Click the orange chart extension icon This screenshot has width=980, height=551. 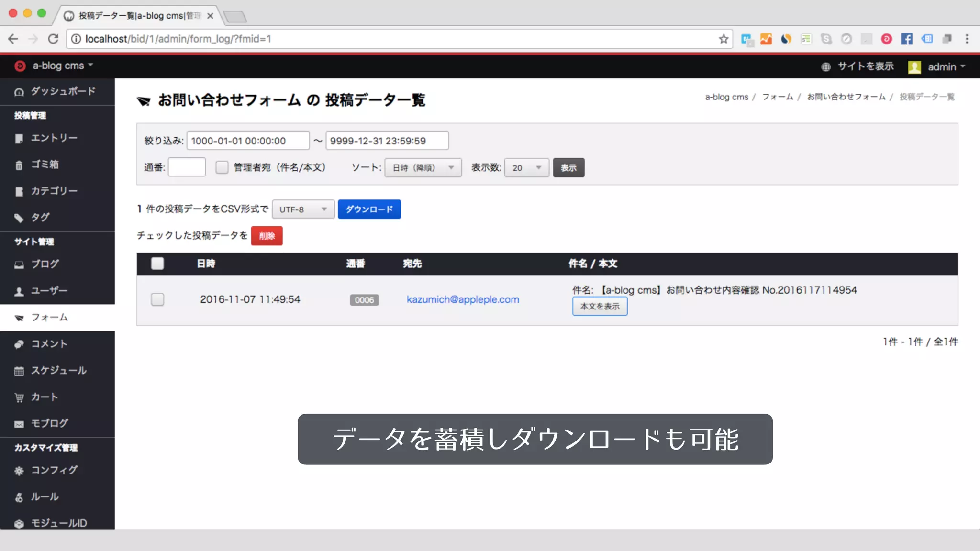(x=766, y=39)
